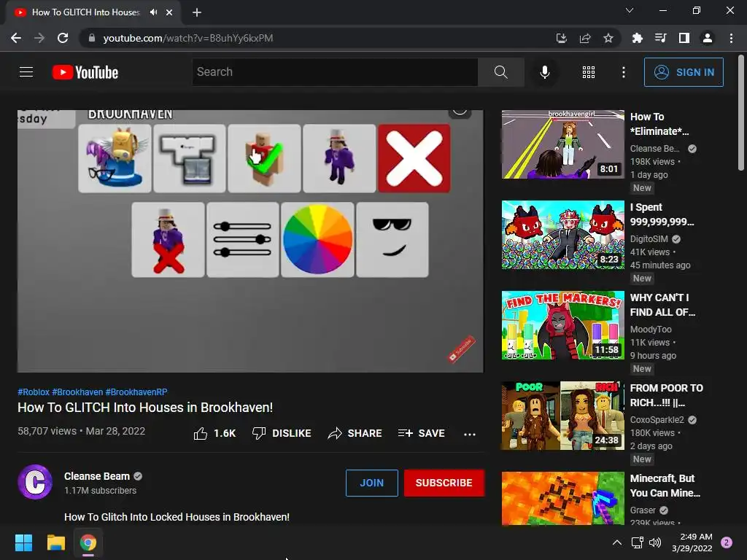Open clock showing 2:49 AM
Viewport: 747px width, 560px height.
pos(692,542)
